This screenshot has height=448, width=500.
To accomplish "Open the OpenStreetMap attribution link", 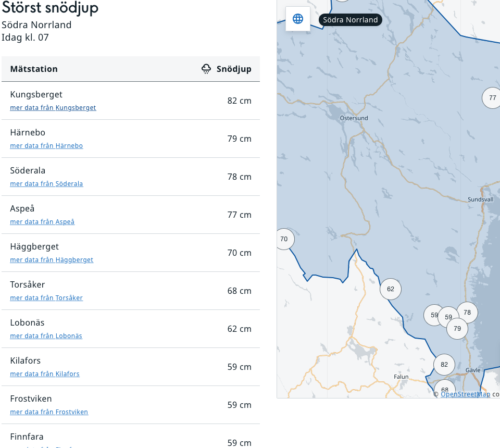I will click(x=465, y=394).
